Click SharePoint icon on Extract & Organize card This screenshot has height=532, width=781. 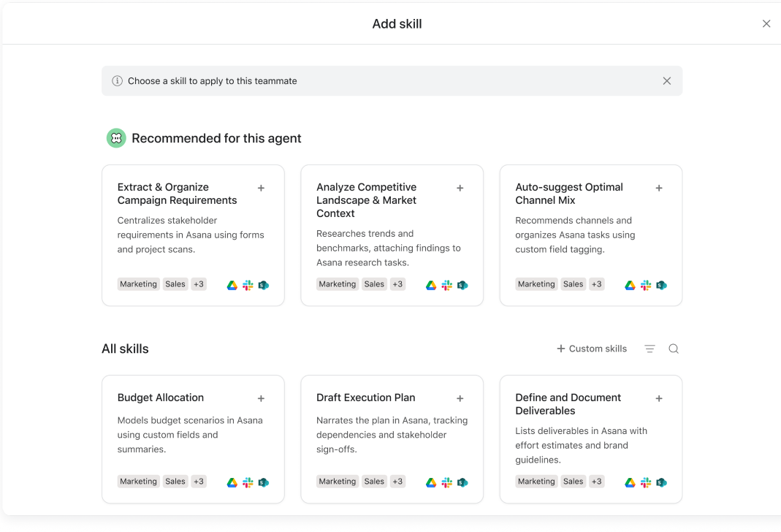pyautogui.click(x=264, y=285)
